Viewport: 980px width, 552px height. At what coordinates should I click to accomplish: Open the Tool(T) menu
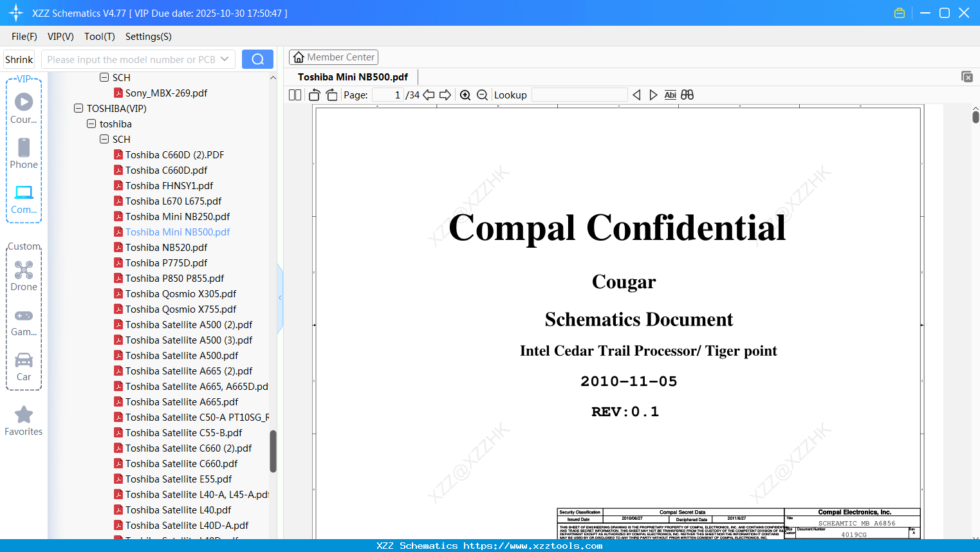[x=100, y=37]
